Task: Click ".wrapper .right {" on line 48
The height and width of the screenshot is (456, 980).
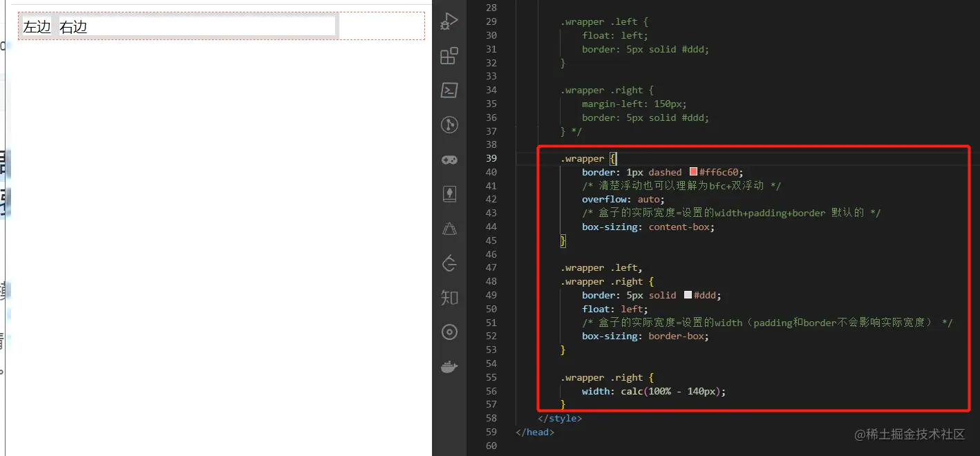Action: (607, 281)
